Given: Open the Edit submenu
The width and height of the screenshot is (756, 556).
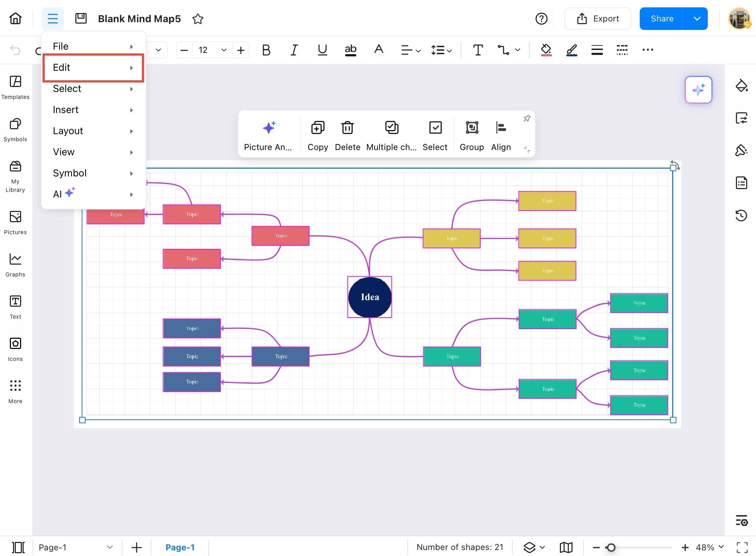Looking at the screenshot, I should [93, 68].
